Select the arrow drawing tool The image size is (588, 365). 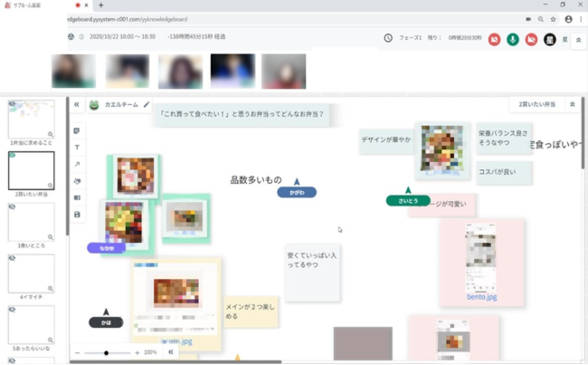point(77,165)
